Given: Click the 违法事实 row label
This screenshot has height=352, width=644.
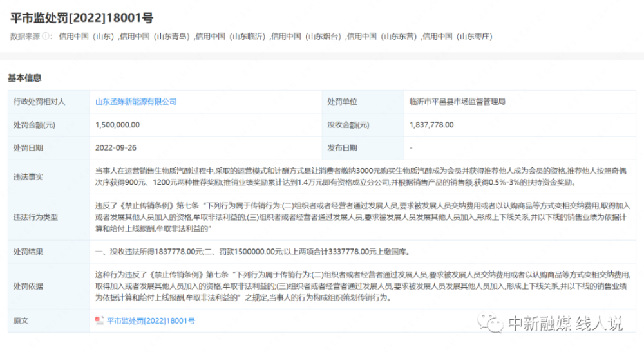Looking at the screenshot, I should pos(28,177).
